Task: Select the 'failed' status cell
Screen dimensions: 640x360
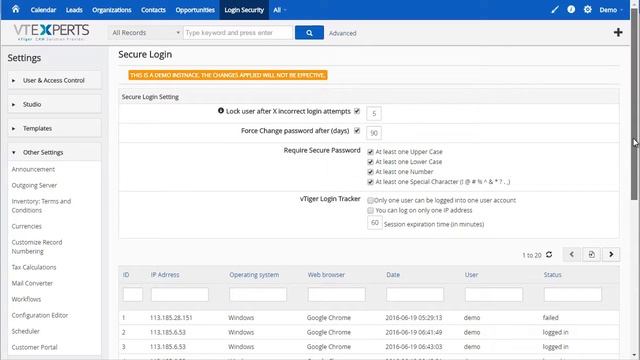Action: (x=551, y=318)
